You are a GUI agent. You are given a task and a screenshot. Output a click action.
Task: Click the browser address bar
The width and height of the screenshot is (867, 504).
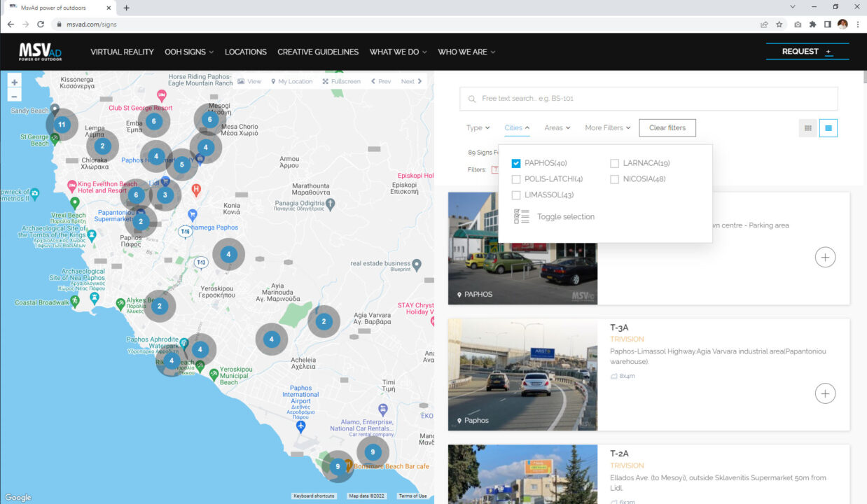pyautogui.click(x=406, y=24)
